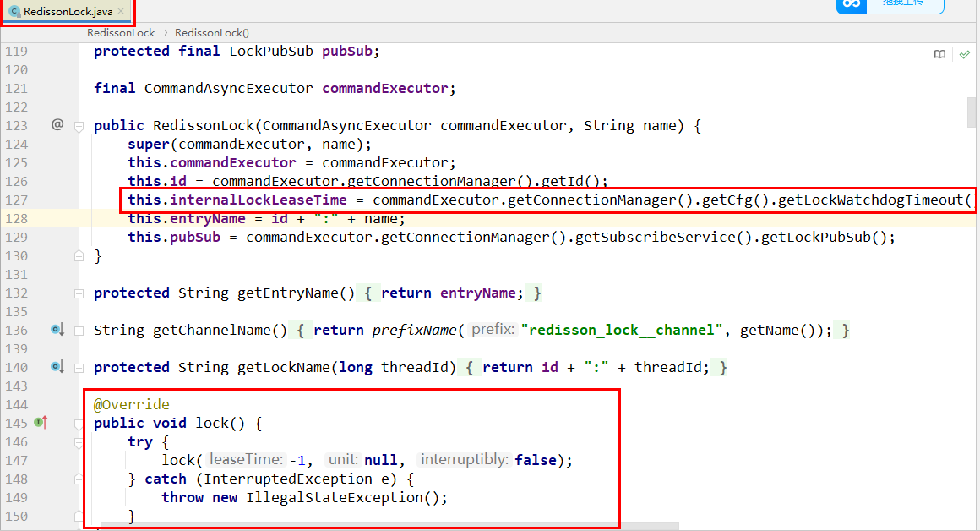Image resolution: width=980 pixels, height=531 pixels.
Task: Click the prefixName call on line 136
Action: pyautogui.click(x=414, y=331)
